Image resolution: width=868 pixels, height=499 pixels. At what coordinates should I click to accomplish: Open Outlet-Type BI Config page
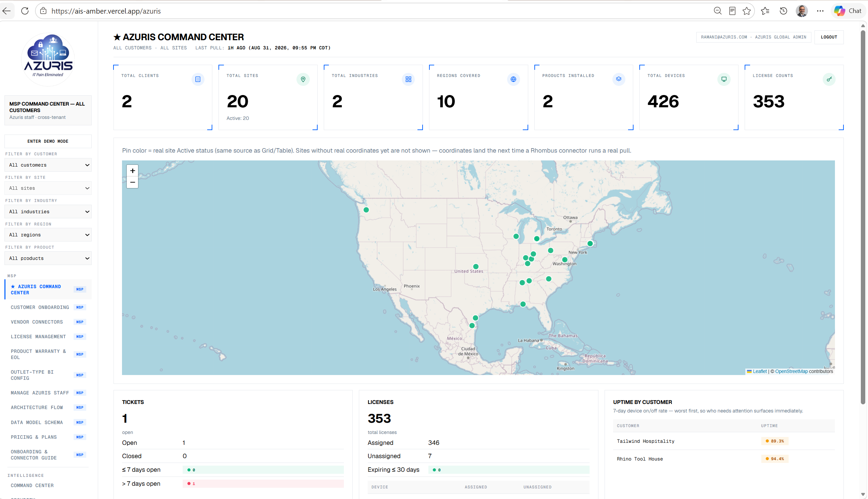[x=48, y=375]
